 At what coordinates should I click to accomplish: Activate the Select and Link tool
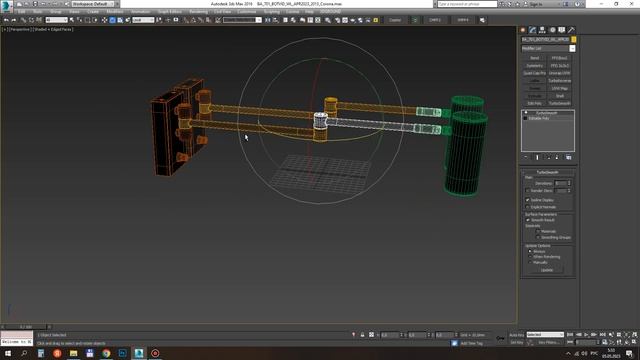coord(23,20)
